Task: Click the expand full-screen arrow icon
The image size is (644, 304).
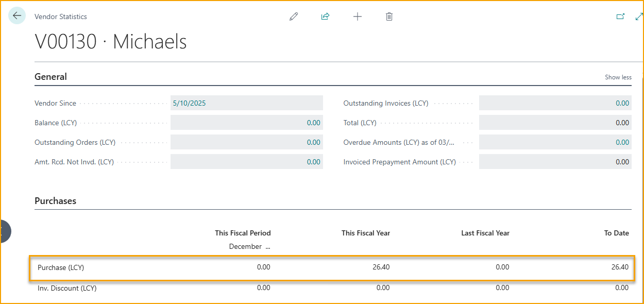Action: [x=639, y=16]
